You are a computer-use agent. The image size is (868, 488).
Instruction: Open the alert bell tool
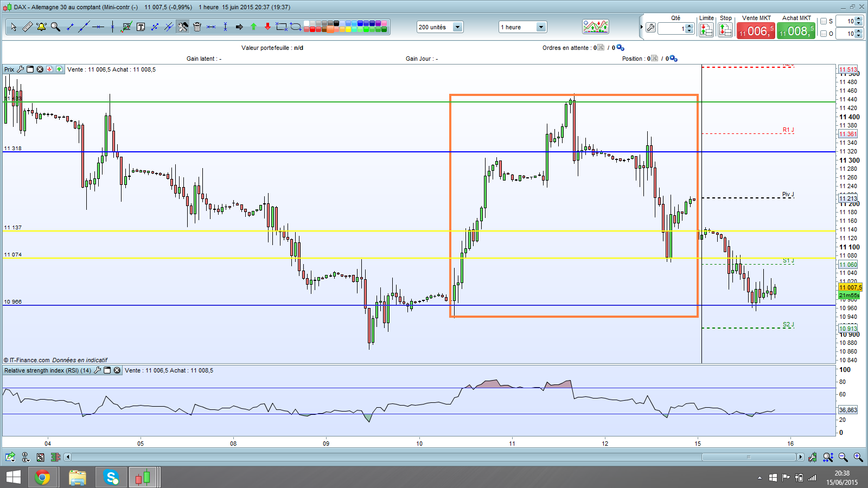pyautogui.click(x=41, y=27)
